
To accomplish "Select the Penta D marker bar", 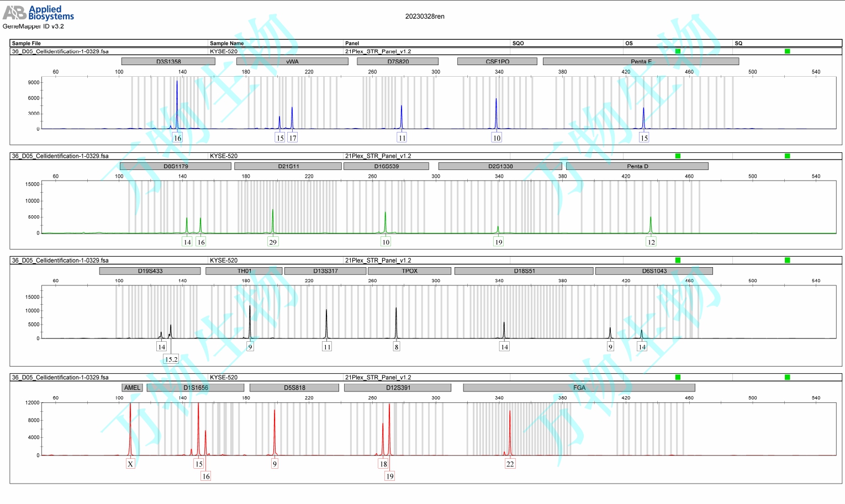I will (x=637, y=166).
